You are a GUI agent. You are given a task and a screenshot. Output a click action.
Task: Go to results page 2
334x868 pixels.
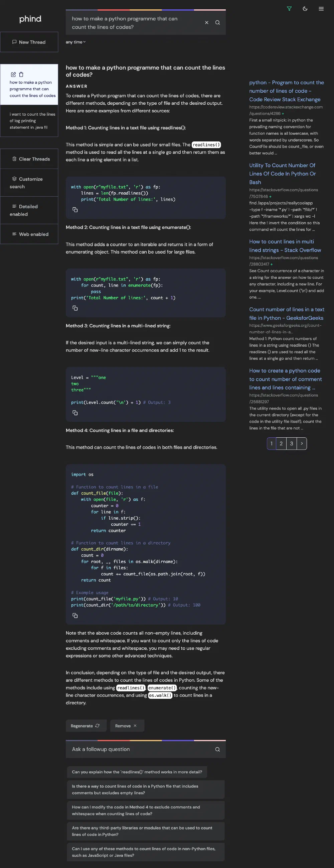click(x=281, y=443)
